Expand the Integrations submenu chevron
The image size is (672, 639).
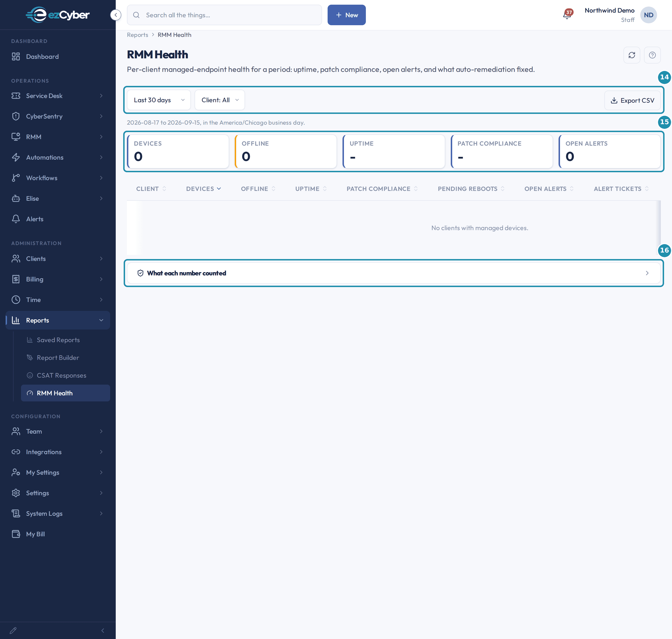point(101,452)
